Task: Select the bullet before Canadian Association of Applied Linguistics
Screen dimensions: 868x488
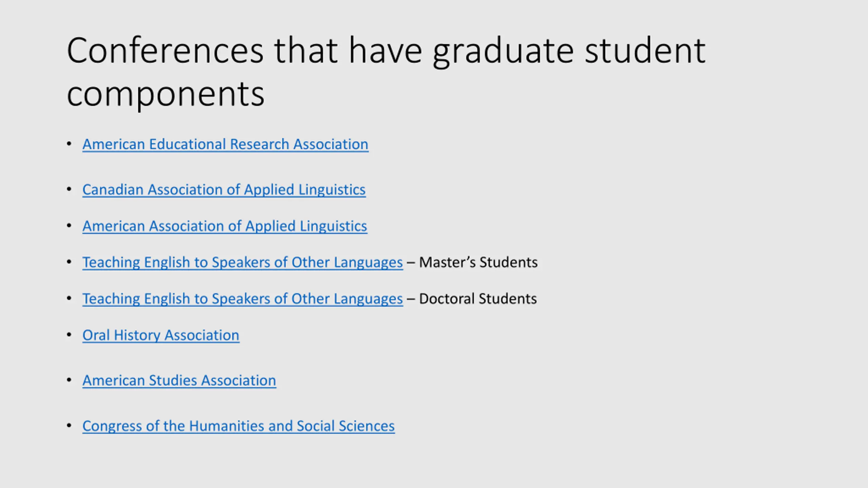Action: (x=69, y=189)
